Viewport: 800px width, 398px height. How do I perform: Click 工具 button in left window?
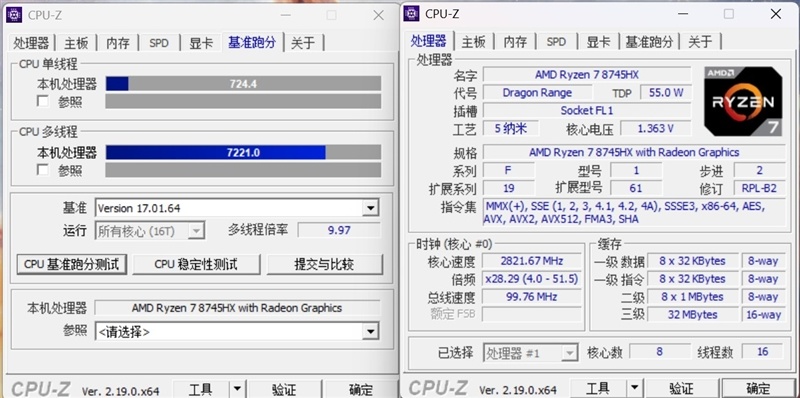201,389
